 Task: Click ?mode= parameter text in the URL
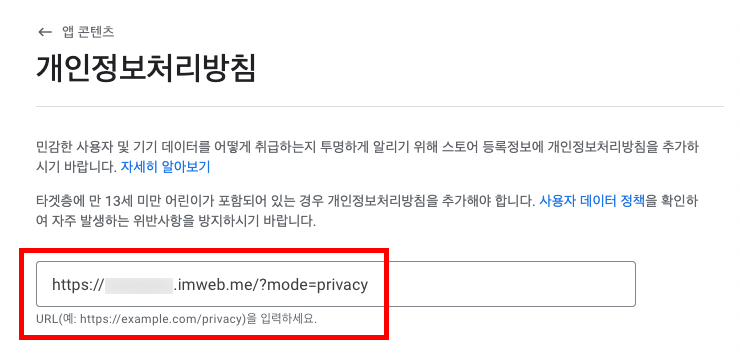[285, 285]
